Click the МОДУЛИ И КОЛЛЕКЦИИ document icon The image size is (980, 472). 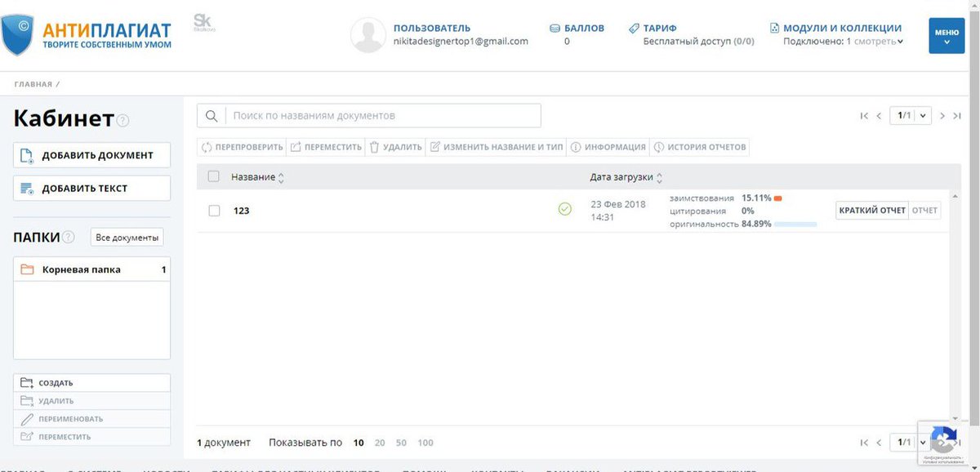tap(774, 28)
